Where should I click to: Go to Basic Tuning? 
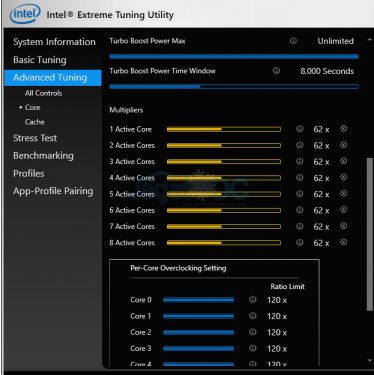pos(40,60)
